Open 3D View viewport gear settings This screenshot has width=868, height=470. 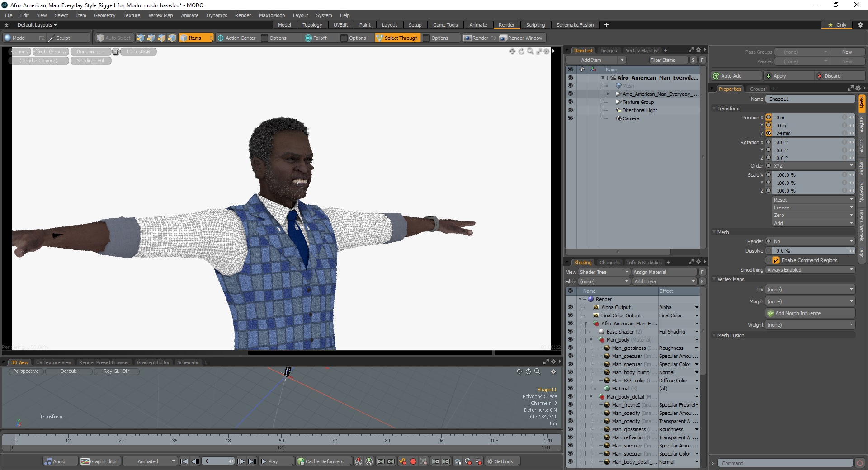553,371
